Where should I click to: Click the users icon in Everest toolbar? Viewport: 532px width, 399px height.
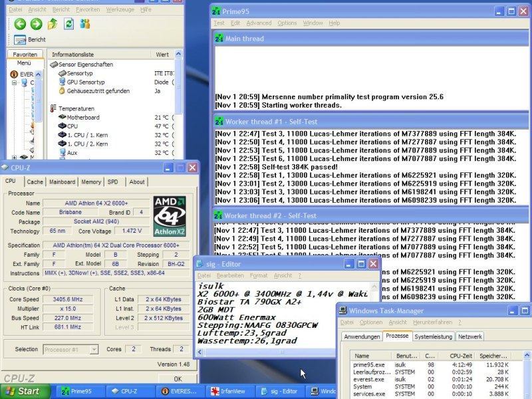(x=85, y=24)
